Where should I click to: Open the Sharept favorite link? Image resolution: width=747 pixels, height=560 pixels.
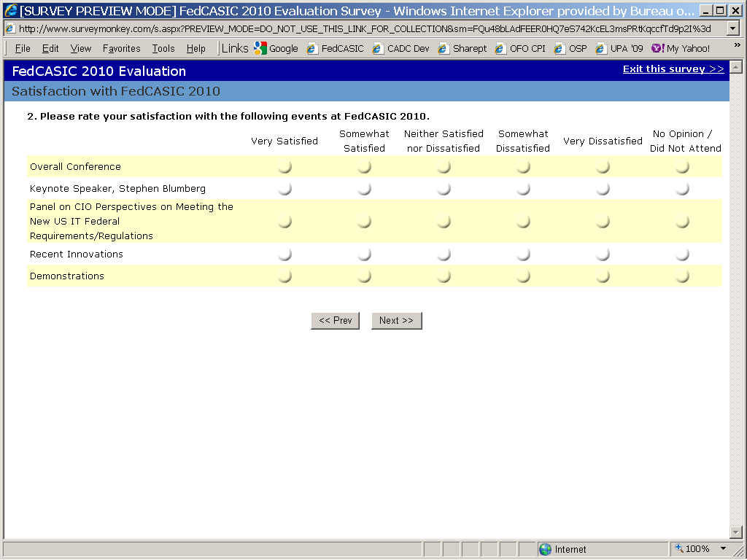[x=462, y=48]
